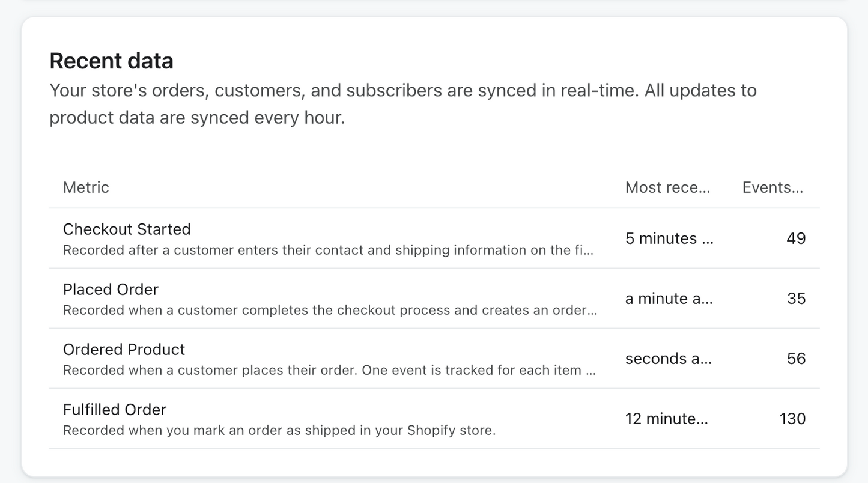868x483 pixels.
Task: Click the Ordered Product description text
Action: click(x=329, y=370)
